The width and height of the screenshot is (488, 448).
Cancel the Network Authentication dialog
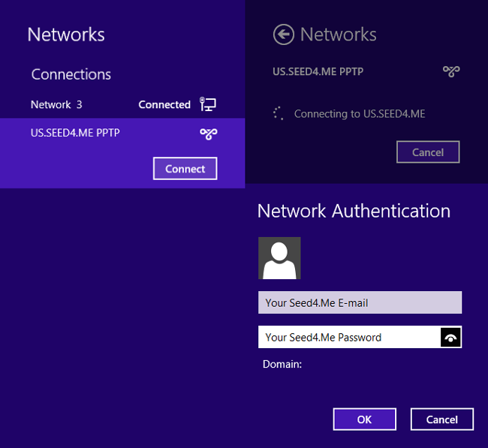pos(442,419)
